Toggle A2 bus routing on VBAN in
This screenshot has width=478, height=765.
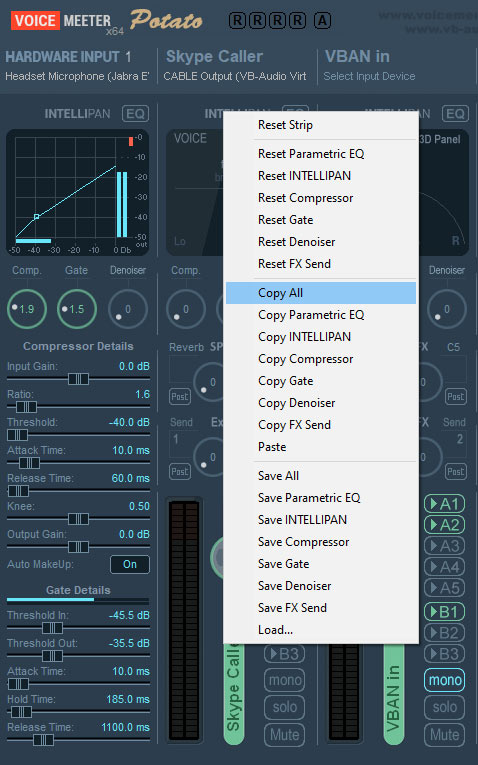coord(445,525)
